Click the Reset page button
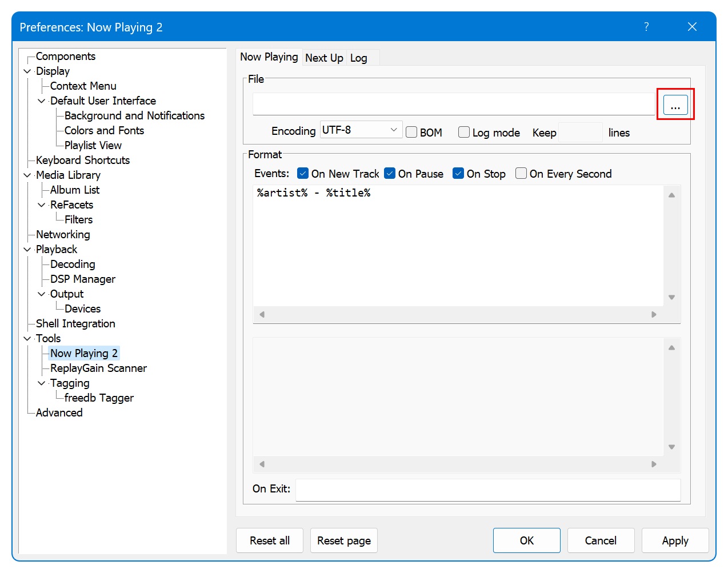Screen dimensions: 728x573 click(x=344, y=540)
